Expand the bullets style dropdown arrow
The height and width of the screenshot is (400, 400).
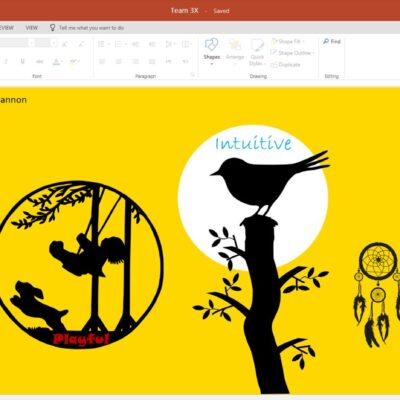point(109,44)
